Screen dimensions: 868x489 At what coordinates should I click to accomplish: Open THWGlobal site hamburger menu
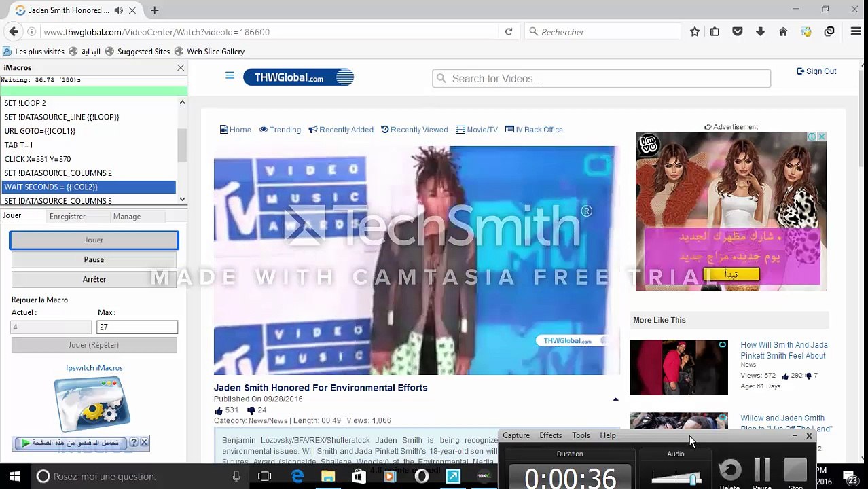pyautogui.click(x=230, y=75)
